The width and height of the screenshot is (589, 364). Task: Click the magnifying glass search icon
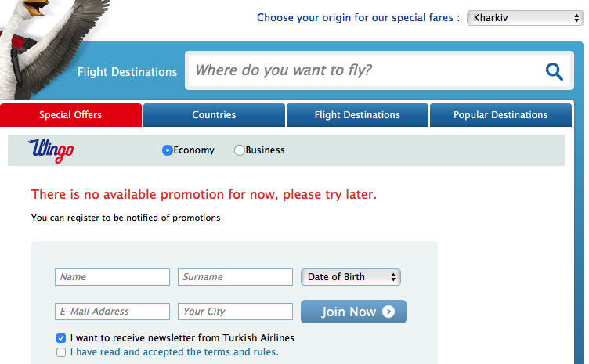[554, 72]
